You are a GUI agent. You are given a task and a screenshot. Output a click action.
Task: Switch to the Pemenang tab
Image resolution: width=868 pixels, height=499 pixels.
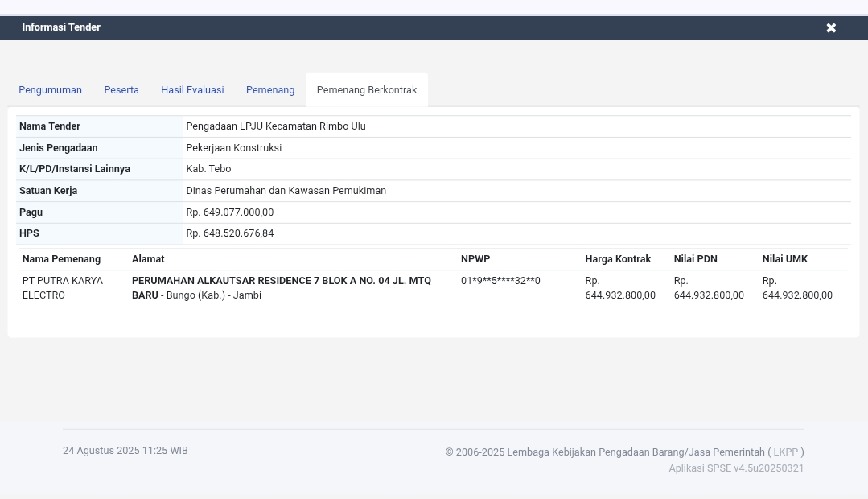[270, 89]
